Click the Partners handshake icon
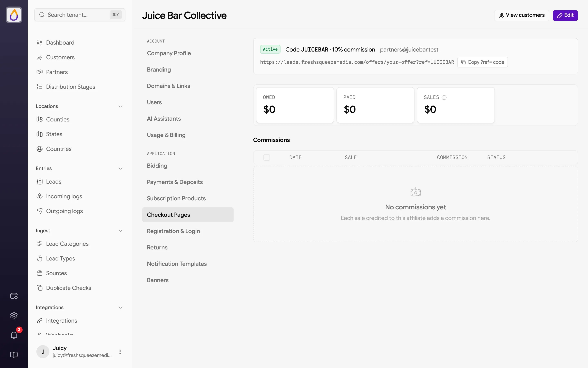 (x=40, y=72)
